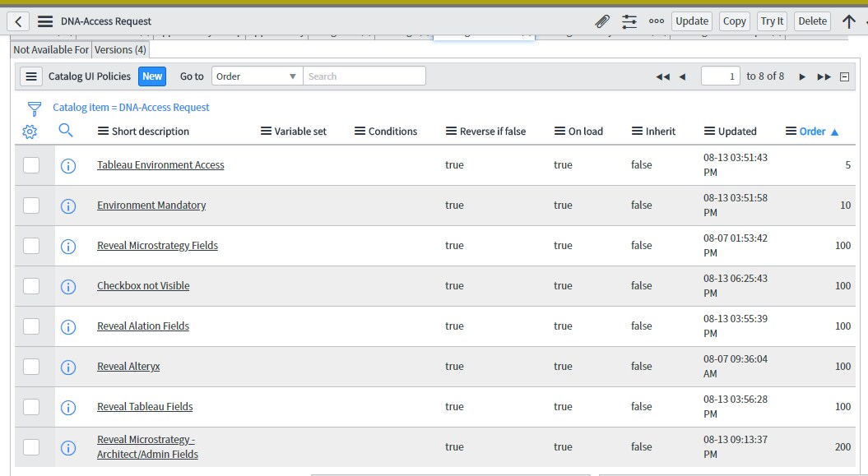Open Reveal Microstrategy - Architect/Admin Fields link
868x476 pixels.
coord(148,446)
